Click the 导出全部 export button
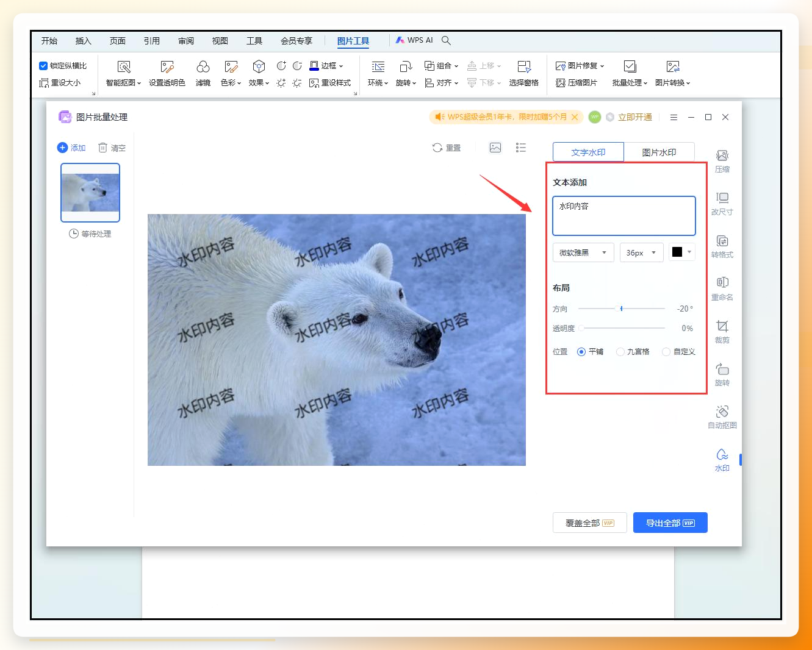This screenshot has width=812, height=650. 670,523
